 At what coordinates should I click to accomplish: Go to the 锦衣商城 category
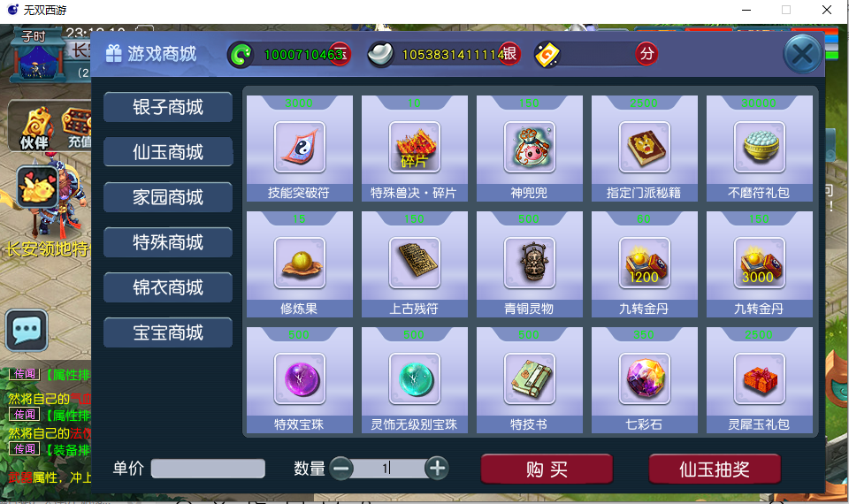click(168, 286)
